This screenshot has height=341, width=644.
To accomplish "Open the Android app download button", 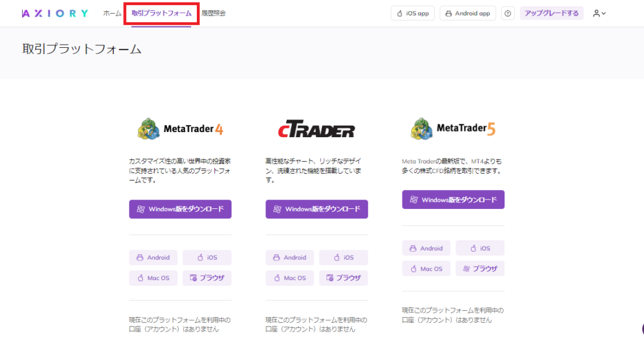I will tap(468, 13).
